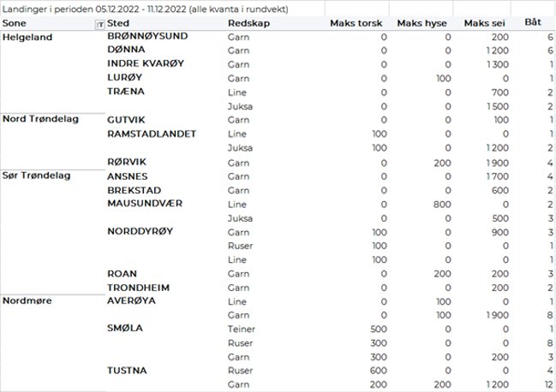The width and height of the screenshot is (556, 392).
Task: Open the Sone column filter dropdown
Action: click(99, 24)
